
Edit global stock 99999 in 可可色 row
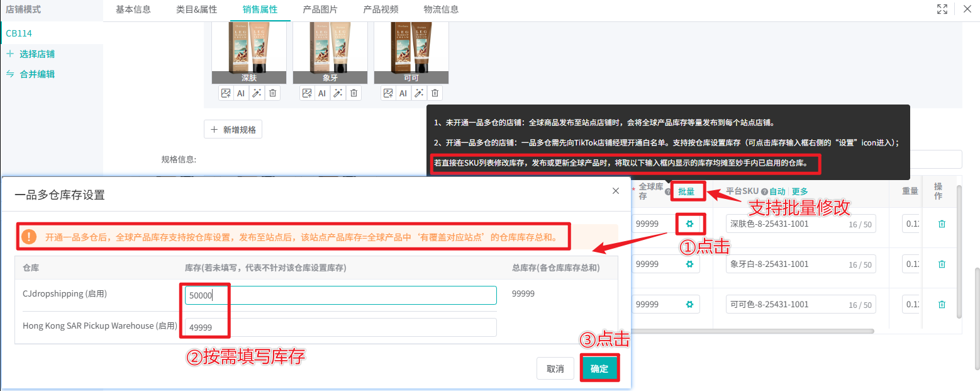coord(657,304)
